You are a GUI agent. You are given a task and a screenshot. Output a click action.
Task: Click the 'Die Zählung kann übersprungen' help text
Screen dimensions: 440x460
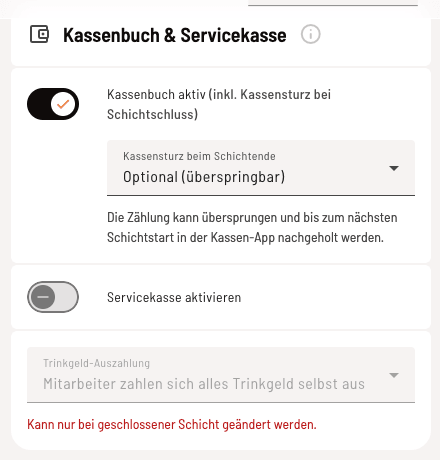tap(252, 227)
